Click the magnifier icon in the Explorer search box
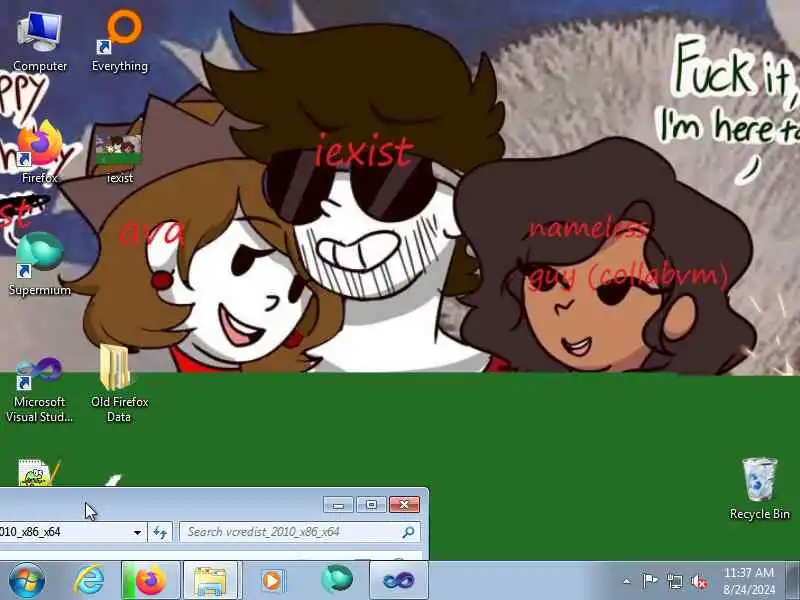 pos(408,532)
